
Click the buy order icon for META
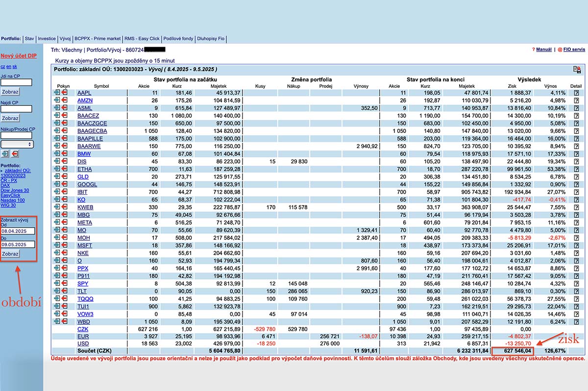click(x=57, y=222)
